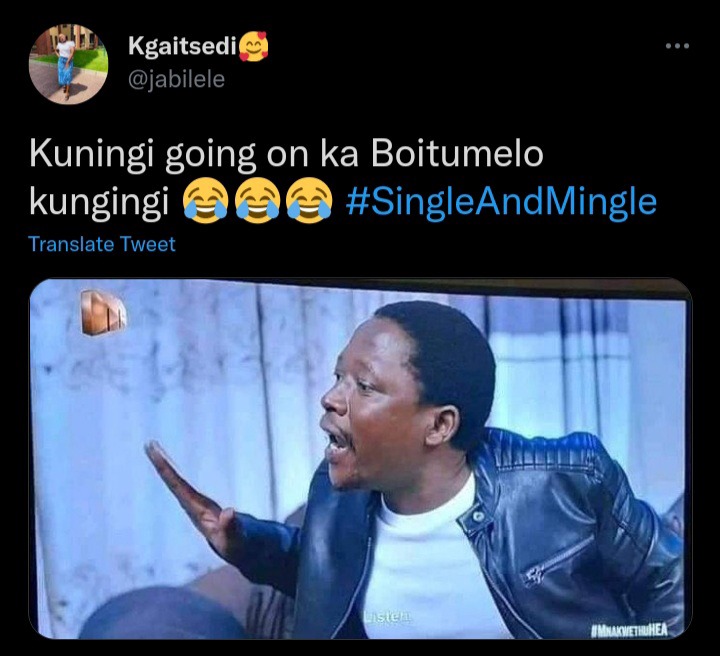Select the word Boitumelo in the tweet
The height and width of the screenshot is (656, 720).
coord(457,154)
